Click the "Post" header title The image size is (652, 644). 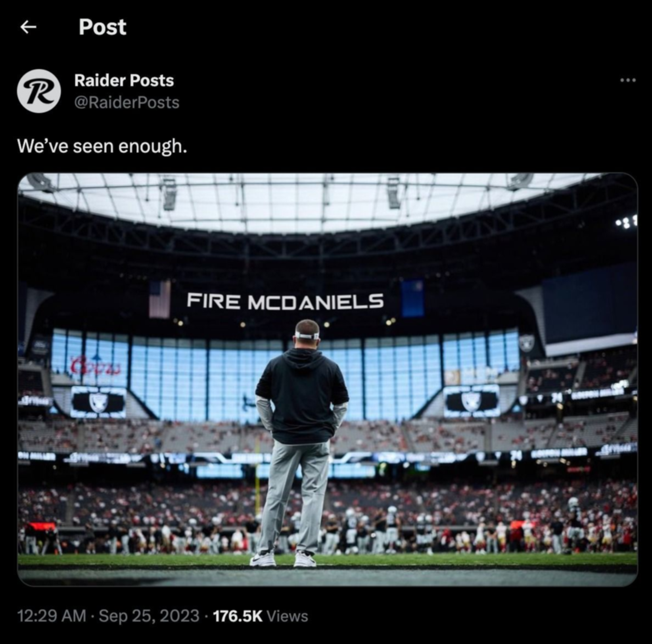(103, 27)
